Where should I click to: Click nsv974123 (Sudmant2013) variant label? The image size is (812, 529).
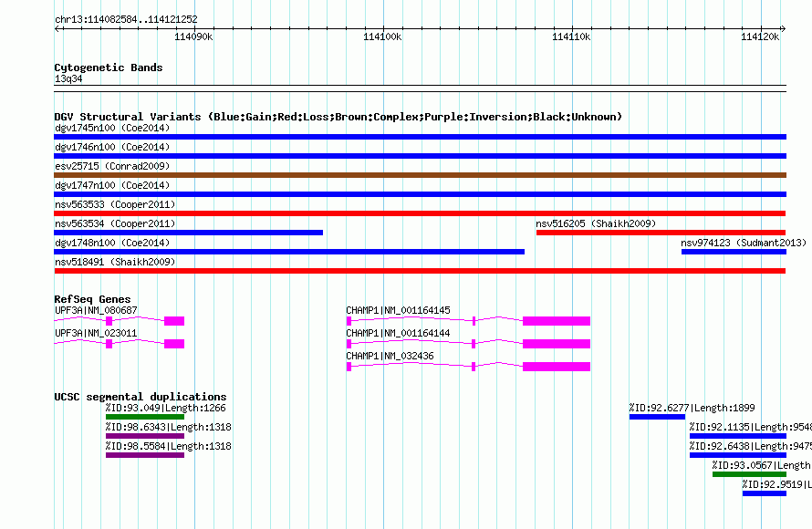(x=744, y=243)
